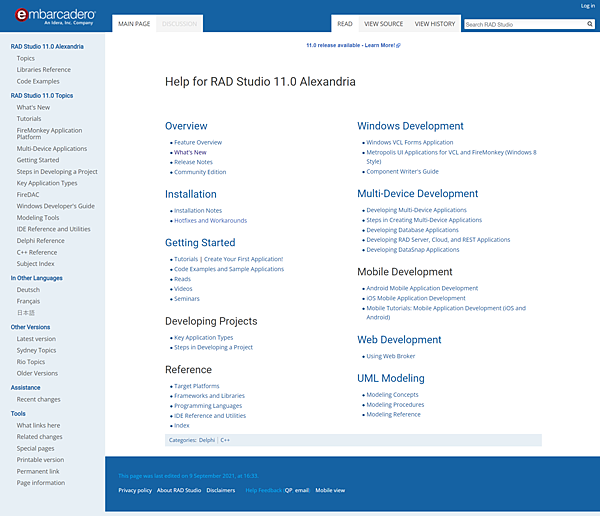Open Android Mobile Application Development link
600x516 pixels.
[x=422, y=288]
